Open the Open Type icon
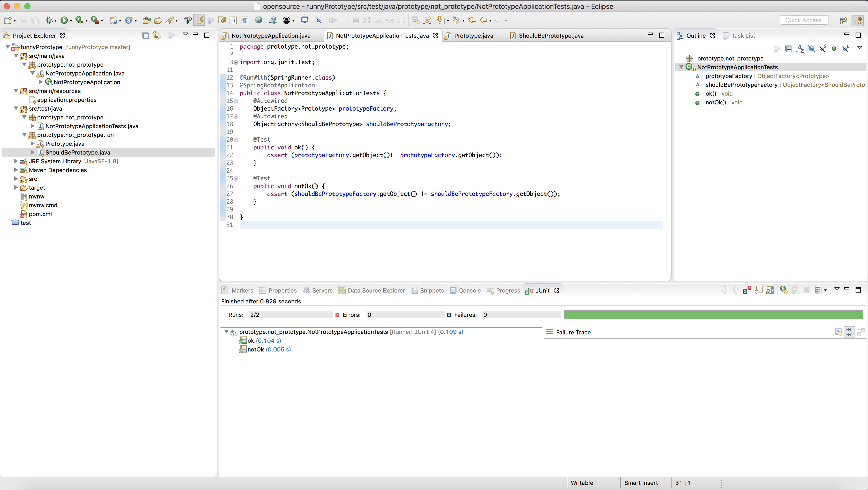The image size is (868, 490). 146,21
